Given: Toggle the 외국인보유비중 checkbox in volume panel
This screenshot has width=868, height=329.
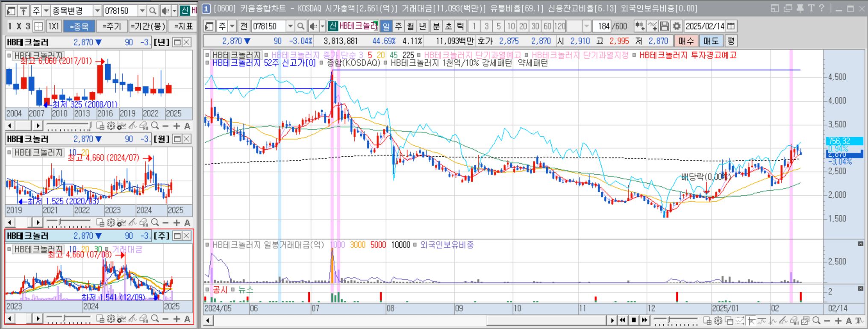Looking at the screenshot, I should [415, 245].
